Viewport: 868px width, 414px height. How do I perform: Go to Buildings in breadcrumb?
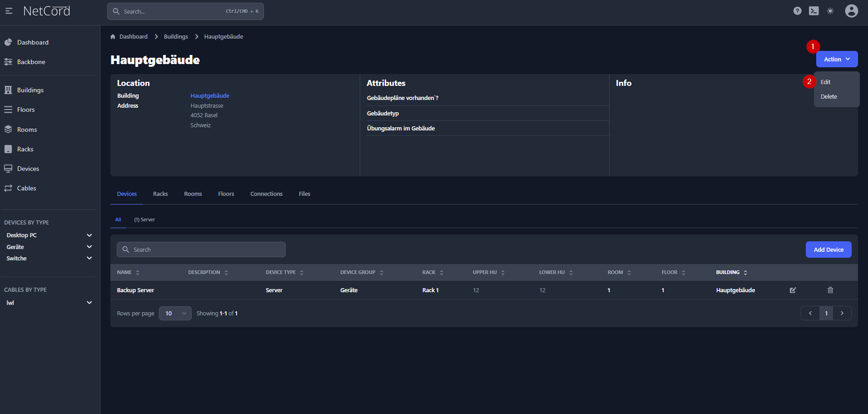pos(176,37)
